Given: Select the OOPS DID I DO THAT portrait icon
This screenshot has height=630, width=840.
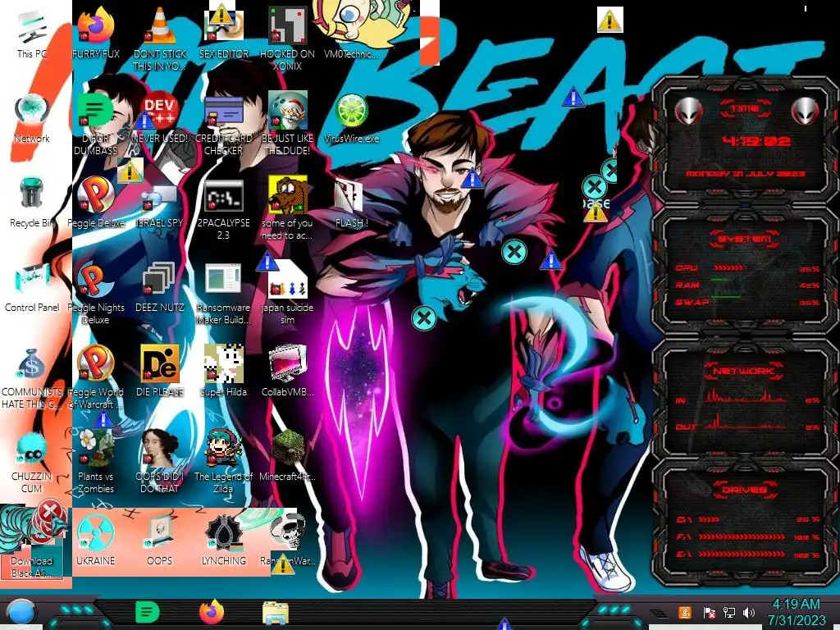Looking at the screenshot, I should coord(160,461).
